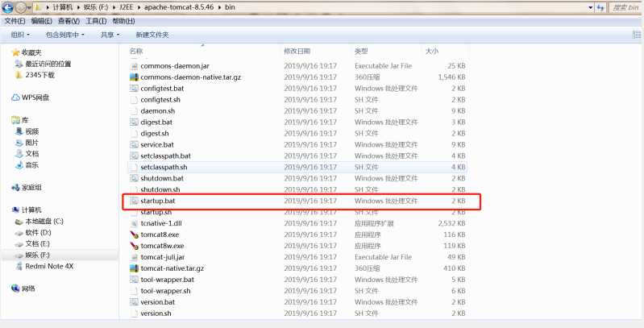Screen dimensions: 644x328
Task: Click the search bin input field
Action: (625, 7)
